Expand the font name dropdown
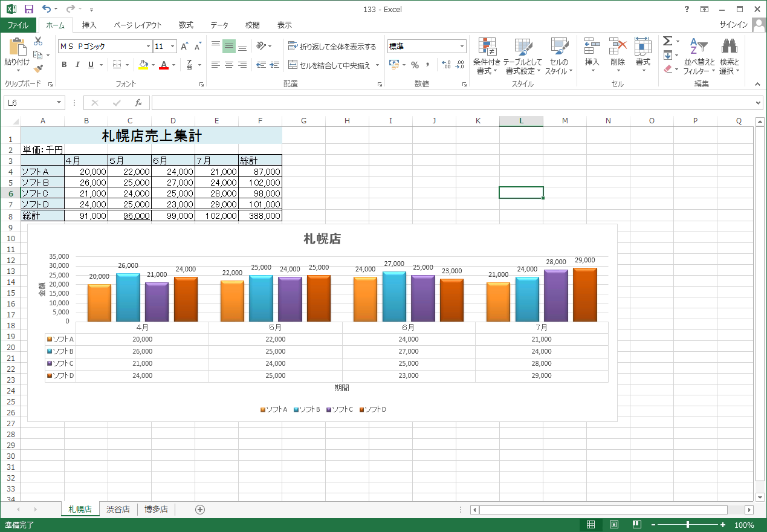Screen dimensions: 767x532 tap(148, 47)
